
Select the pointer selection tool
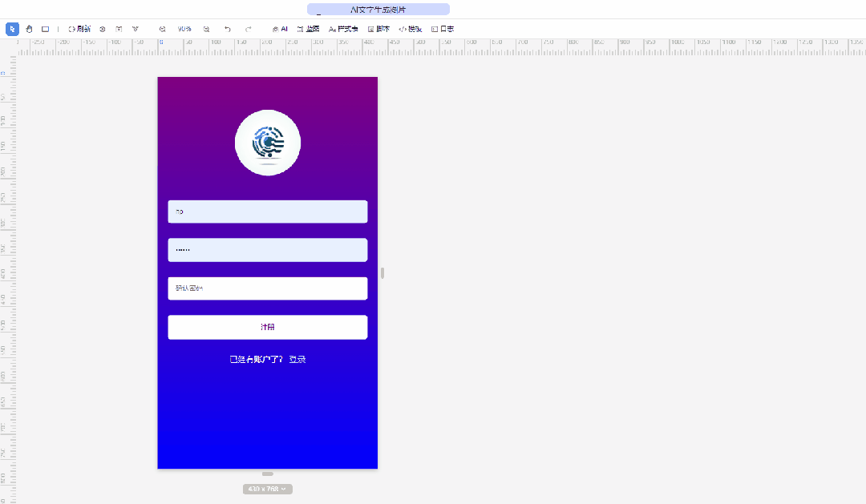pyautogui.click(x=12, y=29)
